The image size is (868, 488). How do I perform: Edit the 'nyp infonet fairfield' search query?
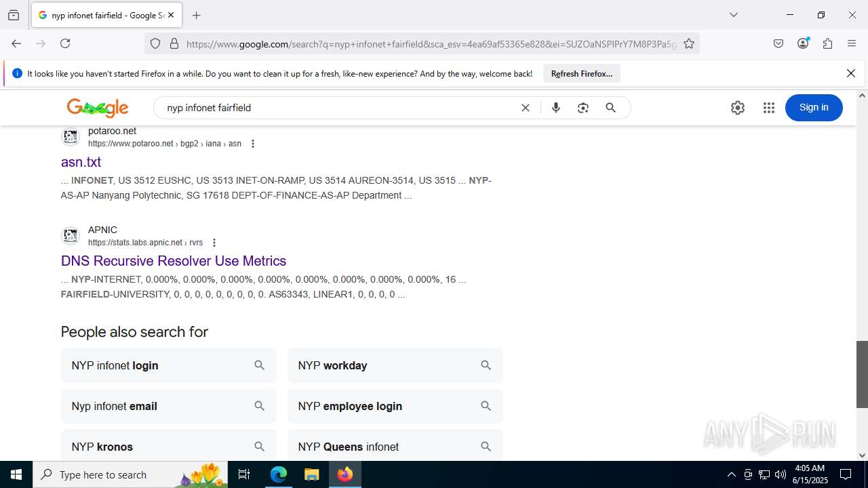pos(339,108)
